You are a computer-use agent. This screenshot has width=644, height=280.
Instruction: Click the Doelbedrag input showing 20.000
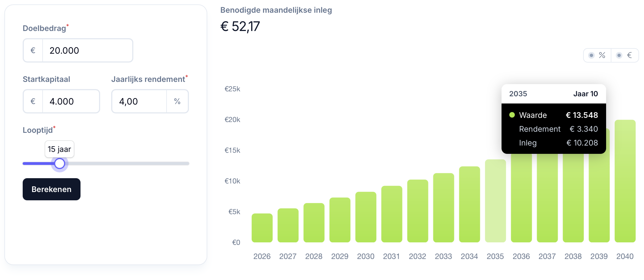point(87,50)
